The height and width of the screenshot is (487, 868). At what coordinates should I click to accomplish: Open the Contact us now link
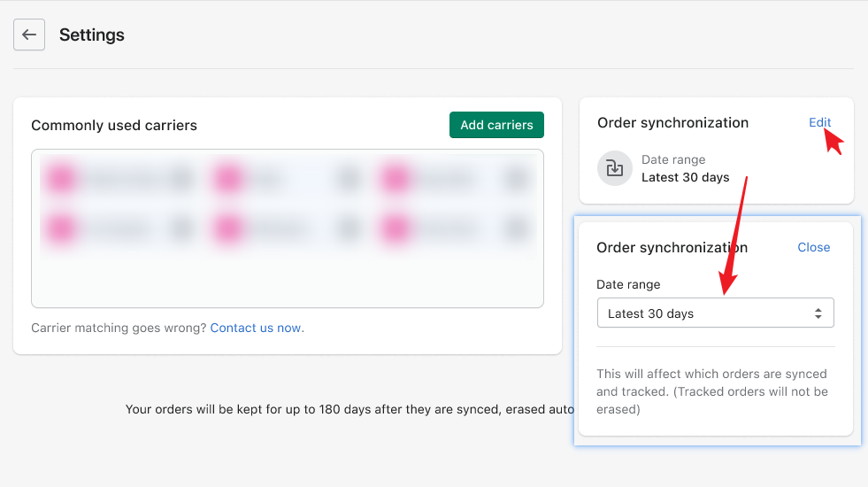tap(255, 328)
